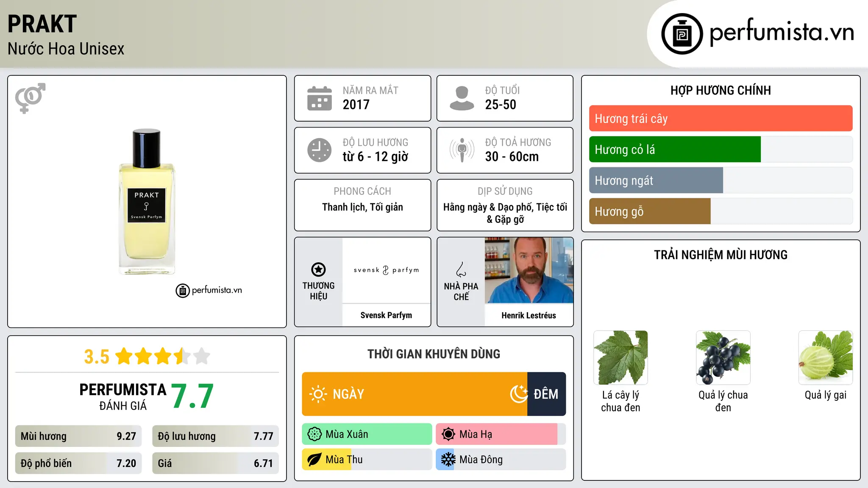Click the flower icon for Mùa Xuân
This screenshot has height=488, width=868.
coord(314,434)
